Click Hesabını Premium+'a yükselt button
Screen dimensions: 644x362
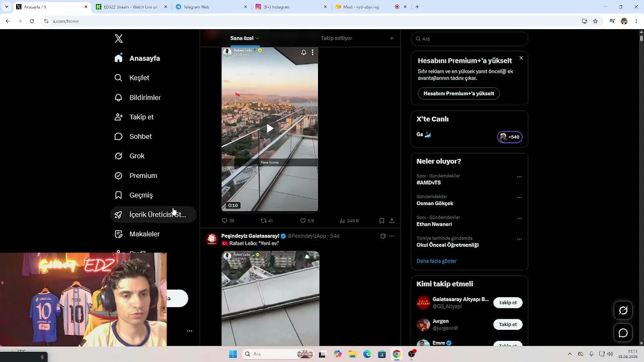(x=459, y=94)
